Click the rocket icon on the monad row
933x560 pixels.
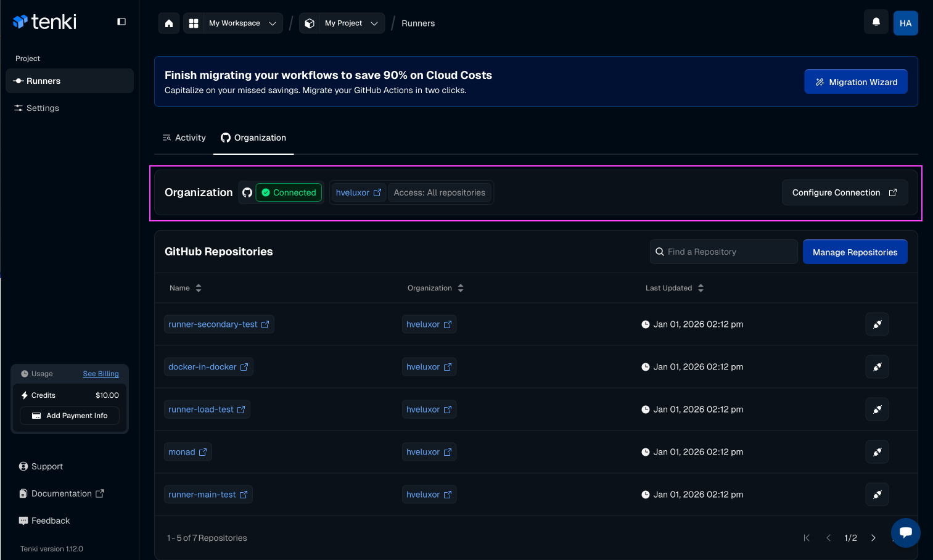click(x=877, y=451)
